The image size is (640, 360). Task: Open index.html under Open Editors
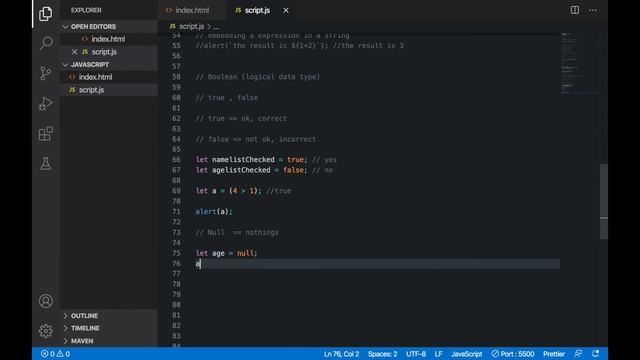coord(108,39)
